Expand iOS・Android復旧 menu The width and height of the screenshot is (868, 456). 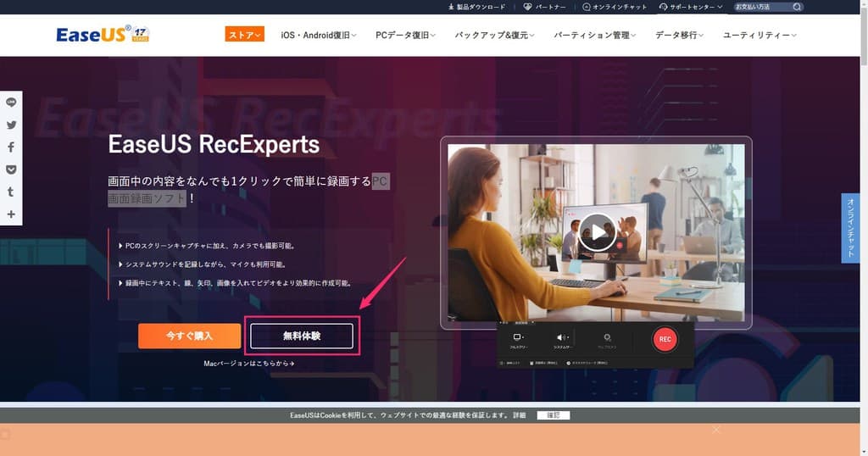click(319, 35)
